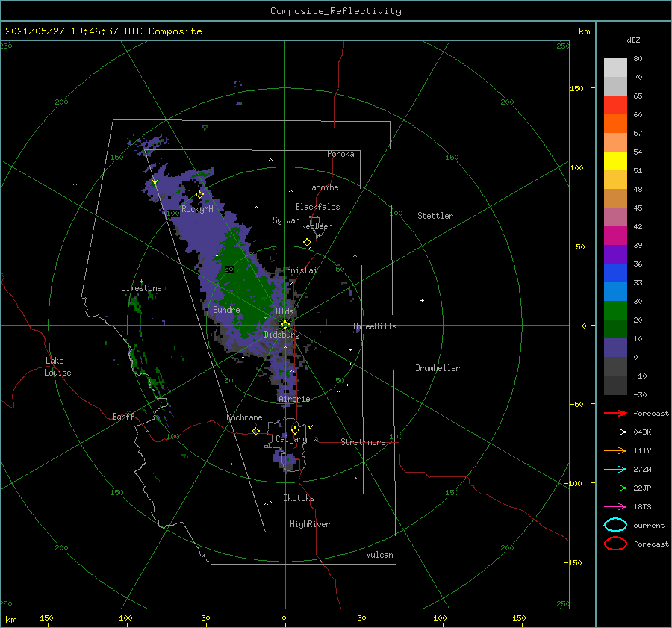Click the Vulcan city label
The height and width of the screenshot is (628, 672).
[380, 555]
